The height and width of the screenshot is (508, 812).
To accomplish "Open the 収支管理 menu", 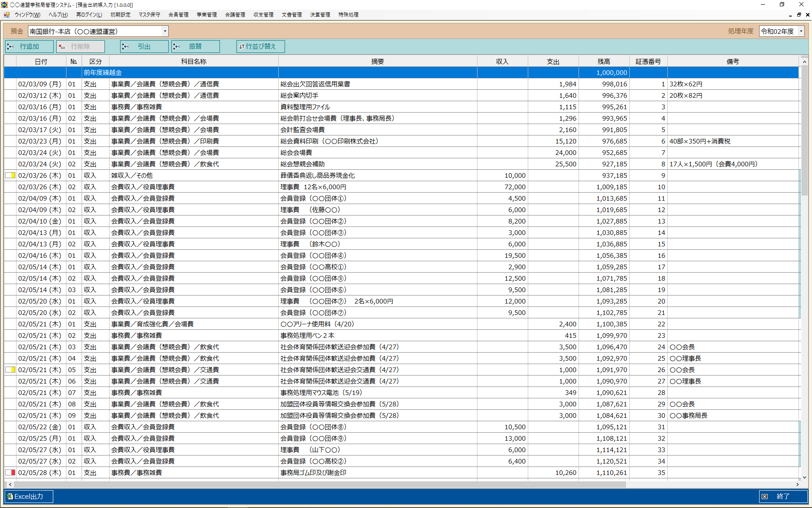I will pyautogui.click(x=263, y=15).
